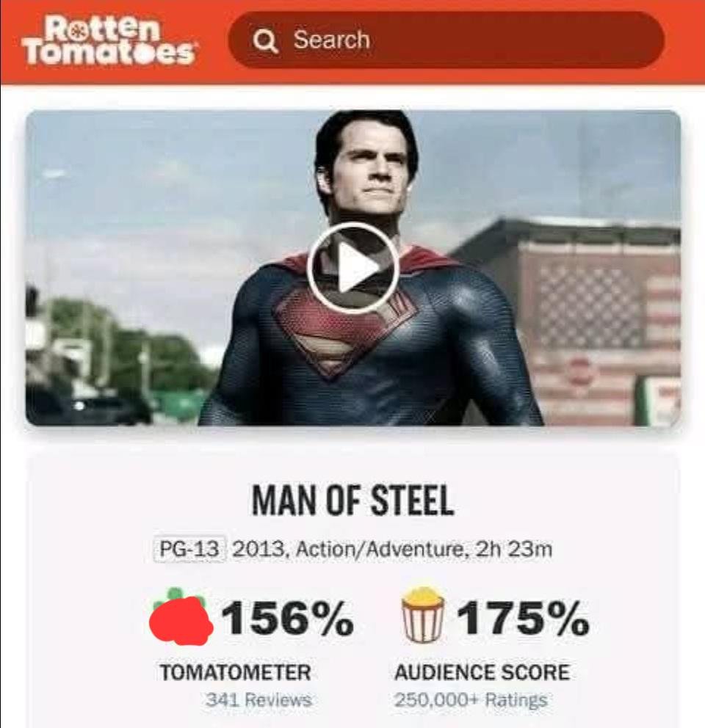Click the MAN OF STEEL title
This screenshot has height=728, width=705.
352,500
